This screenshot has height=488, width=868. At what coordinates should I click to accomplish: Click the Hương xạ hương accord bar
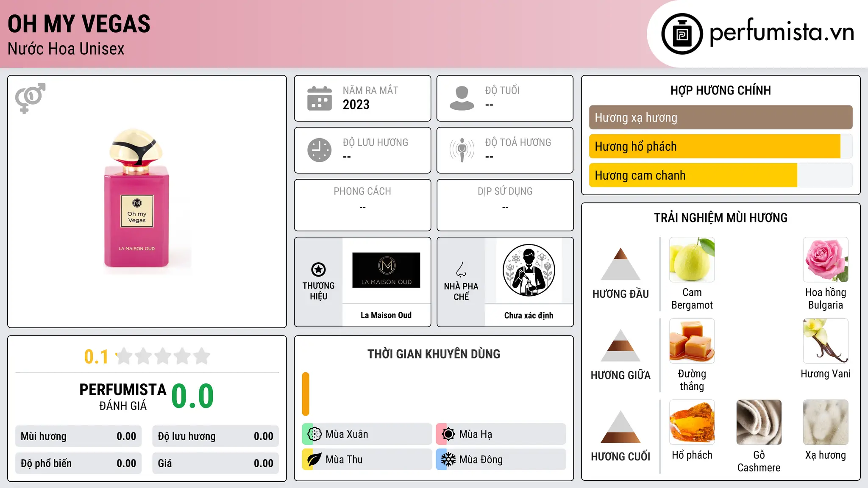[x=721, y=117]
